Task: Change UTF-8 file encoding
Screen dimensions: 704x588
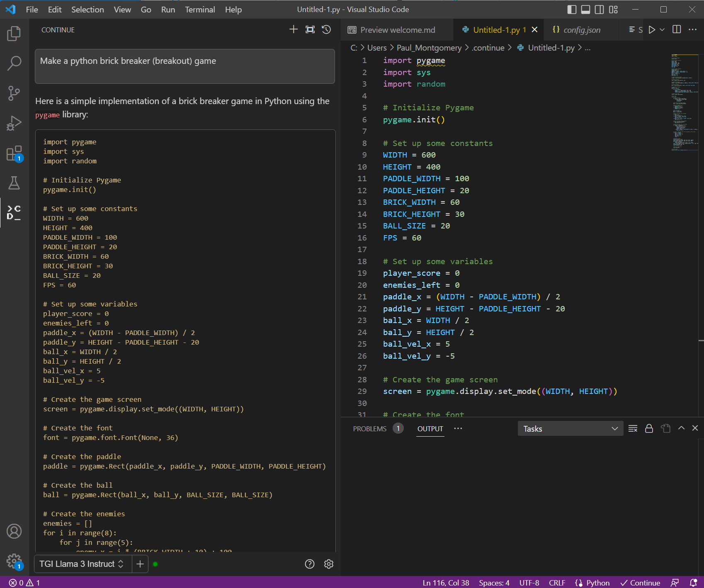Action: tap(529, 583)
